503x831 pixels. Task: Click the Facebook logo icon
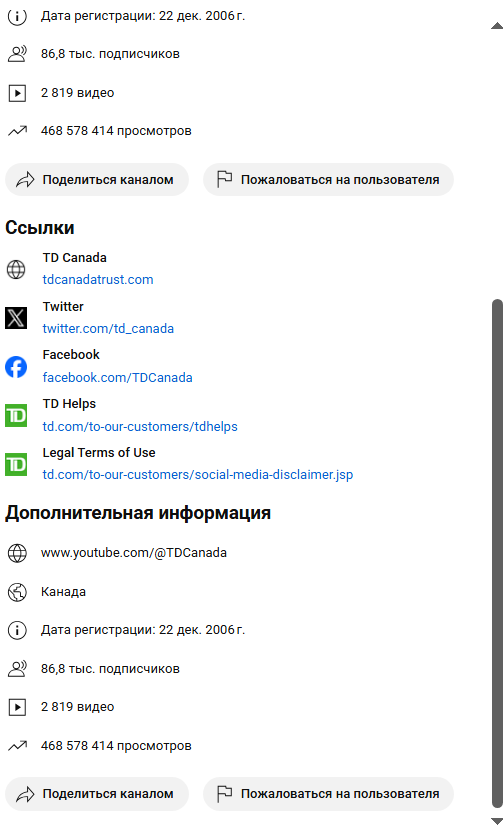(16, 367)
